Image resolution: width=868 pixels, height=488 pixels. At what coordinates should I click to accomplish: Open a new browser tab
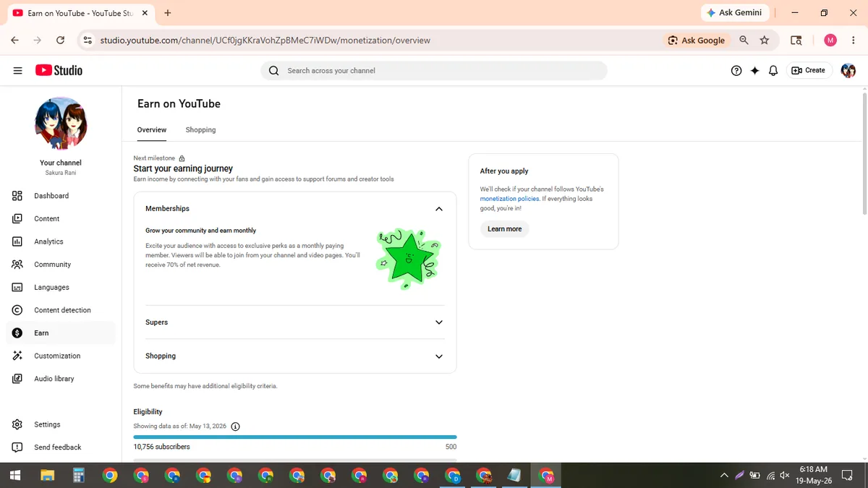coord(168,13)
